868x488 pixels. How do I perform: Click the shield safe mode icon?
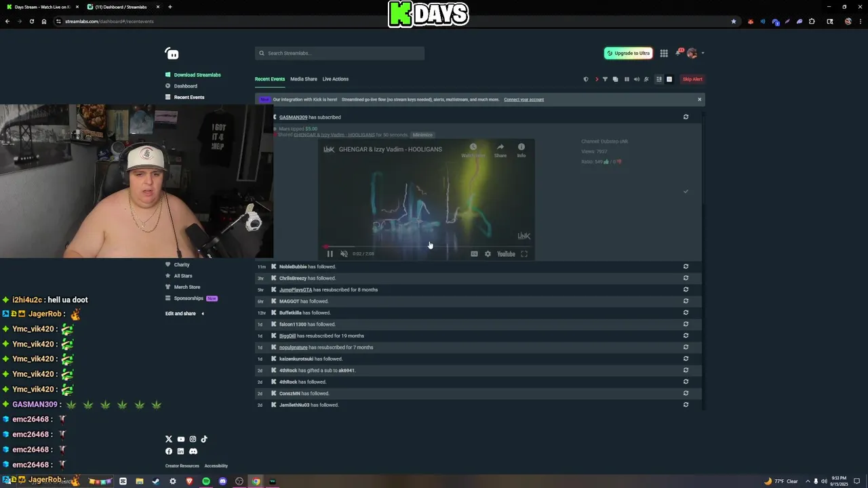point(586,79)
